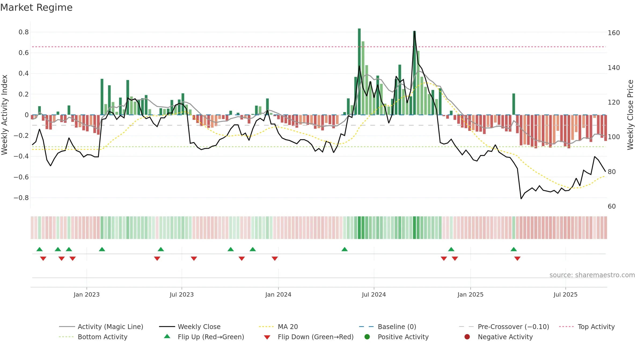Click the 140 price axis tick
644x362 pixels.
(614, 68)
